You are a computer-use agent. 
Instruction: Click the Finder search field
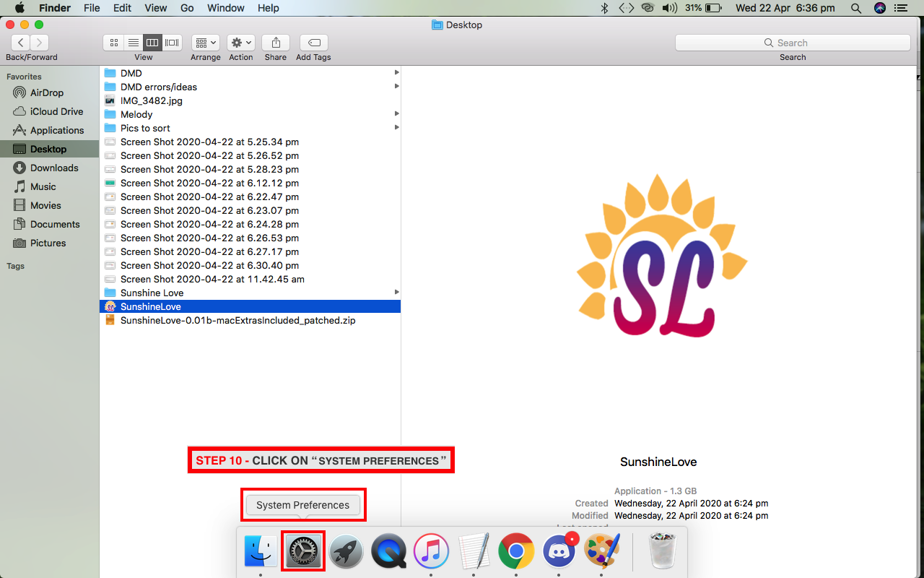pyautogui.click(x=792, y=43)
